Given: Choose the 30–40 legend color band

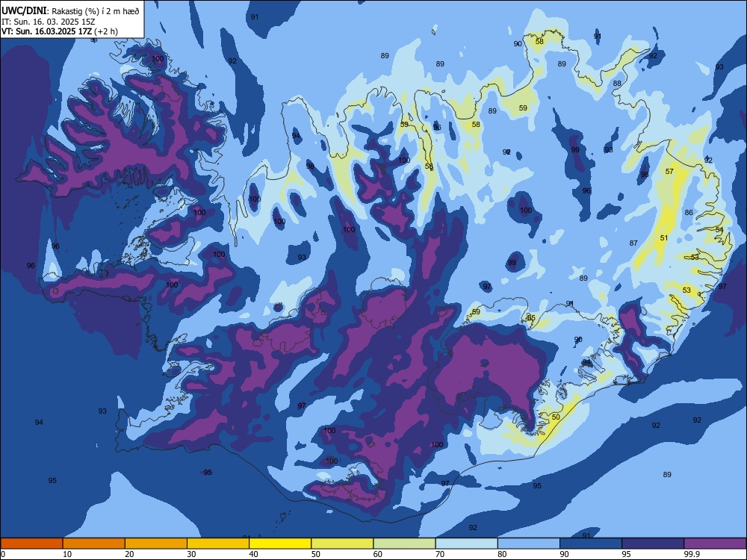Looking at the screenshot, I should (x=218, y=544).
